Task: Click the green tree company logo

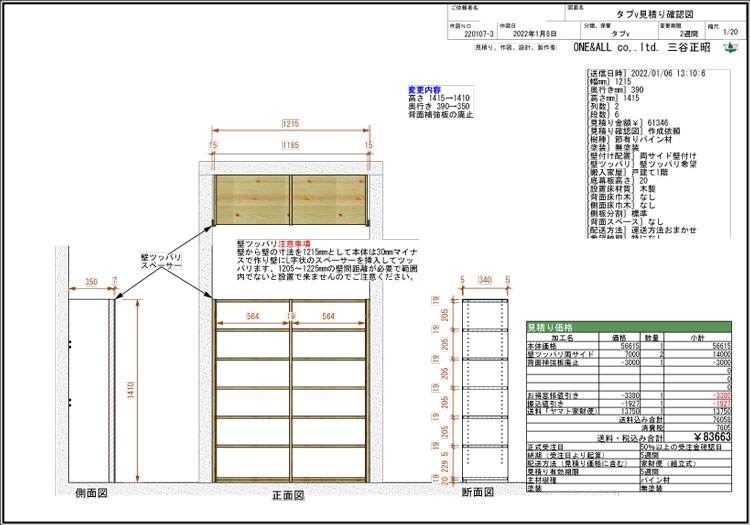Action: click(x=730, y=47)
